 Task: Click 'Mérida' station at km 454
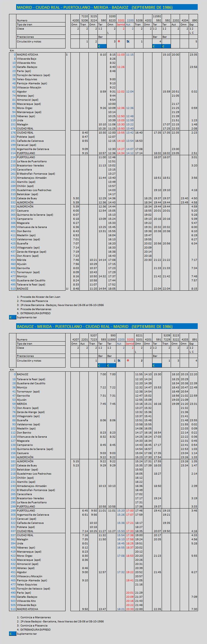click(22, 260)
